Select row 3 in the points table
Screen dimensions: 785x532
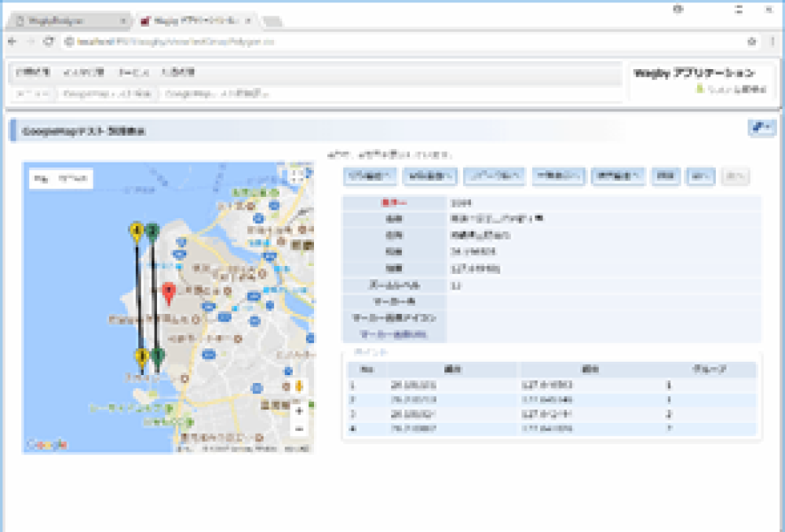tap(551, 414)
